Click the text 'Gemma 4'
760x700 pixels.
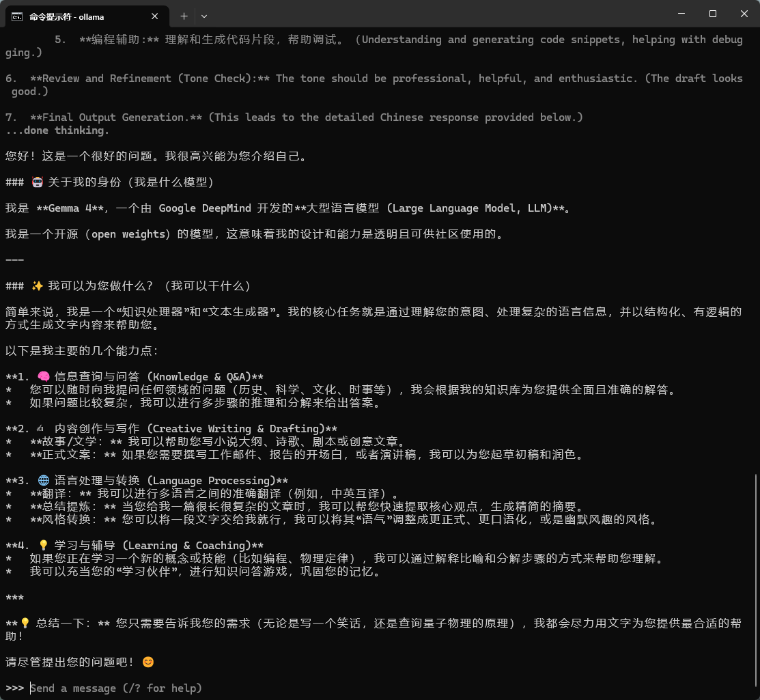(x=70, y=208)
